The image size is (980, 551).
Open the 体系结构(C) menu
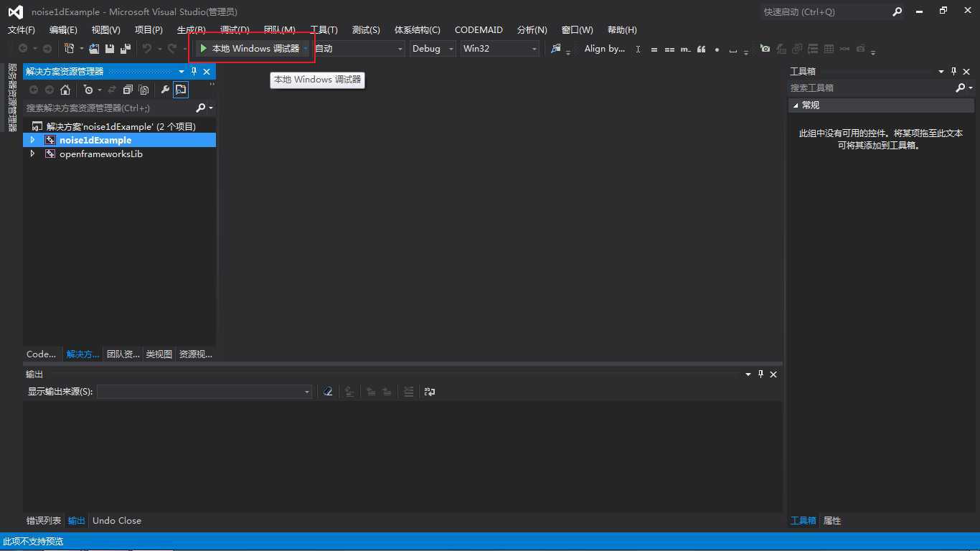418,29
